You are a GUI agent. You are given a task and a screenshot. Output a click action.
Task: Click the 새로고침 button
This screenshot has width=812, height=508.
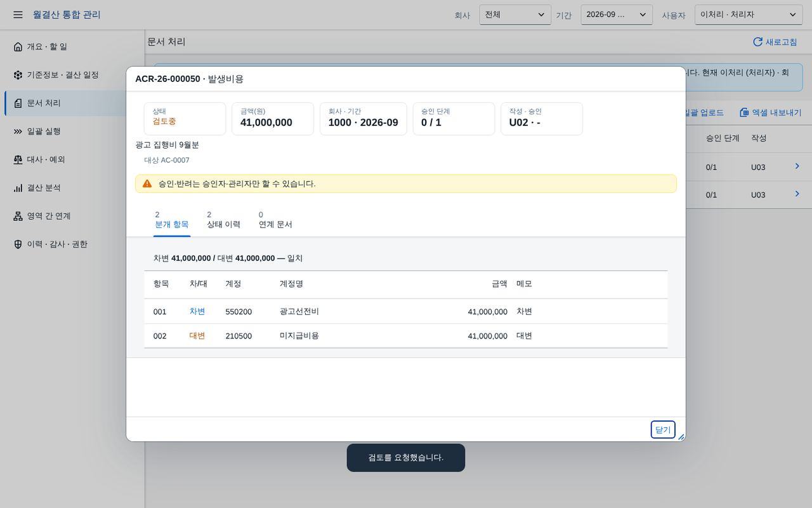775,42
